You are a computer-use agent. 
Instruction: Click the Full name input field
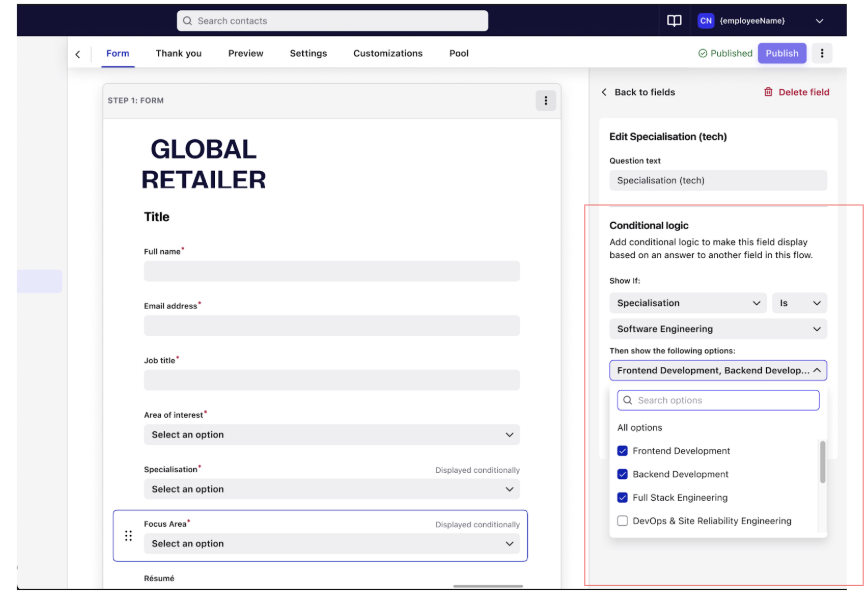click(332, 271)
